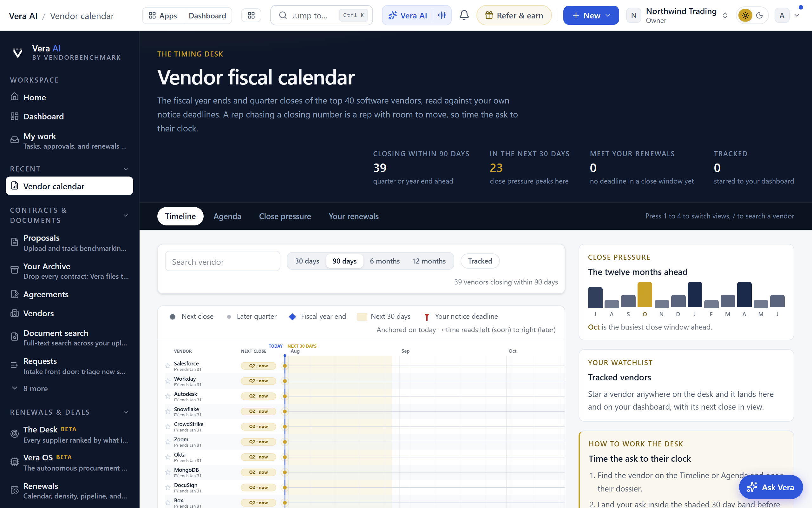Viewport: 812px width, 508px height.
Task: Switch to Timeline tab
Action: tap(180, 216)
